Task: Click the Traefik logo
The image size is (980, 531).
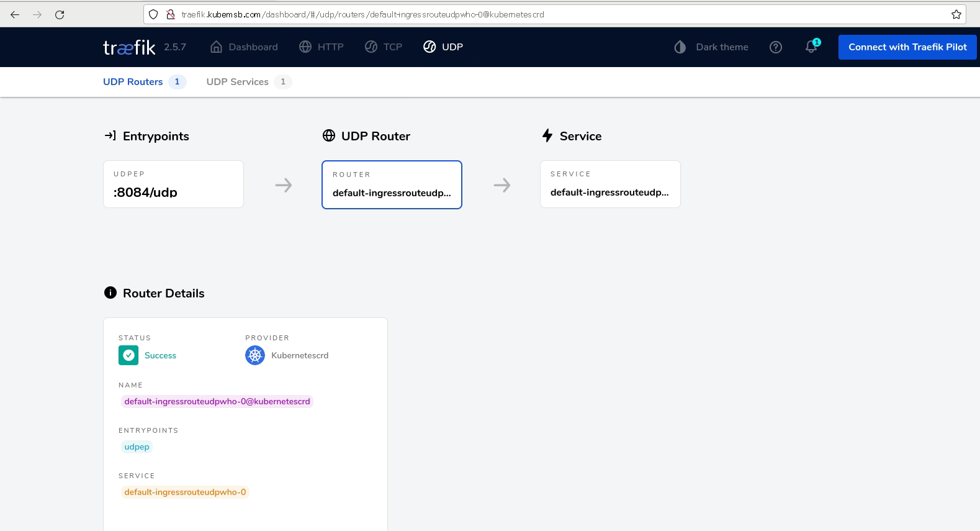Action: click(129, 47)
